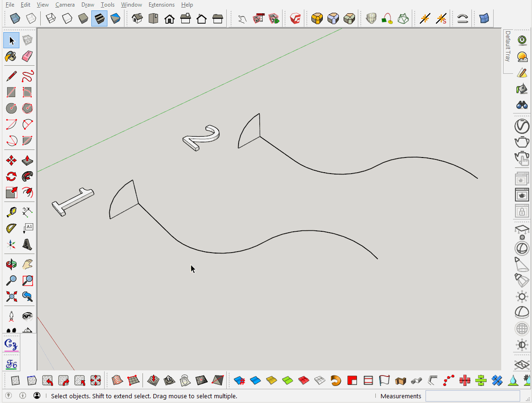
Task: Activate the Scale tool
Action: tap(11, 193)
